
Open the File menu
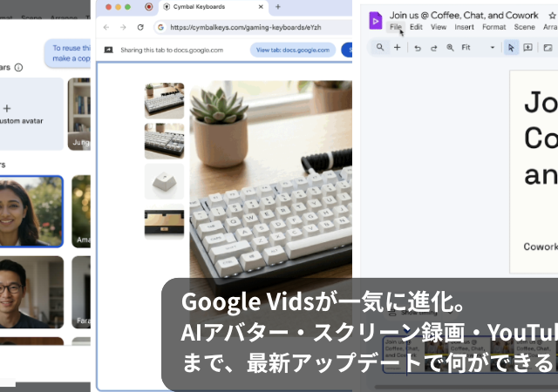pyautogui.click(x=396, y=27)
